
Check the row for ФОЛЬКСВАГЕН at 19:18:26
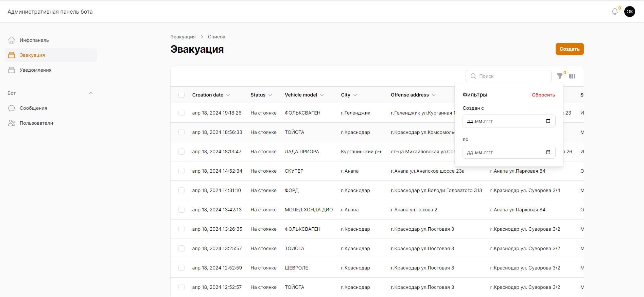(x=181, y=113)
